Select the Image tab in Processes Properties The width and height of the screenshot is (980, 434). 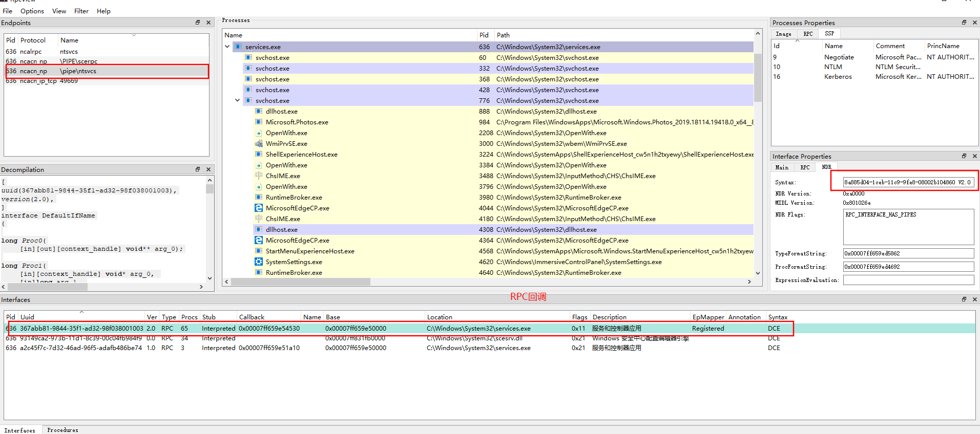click(783, 34)
